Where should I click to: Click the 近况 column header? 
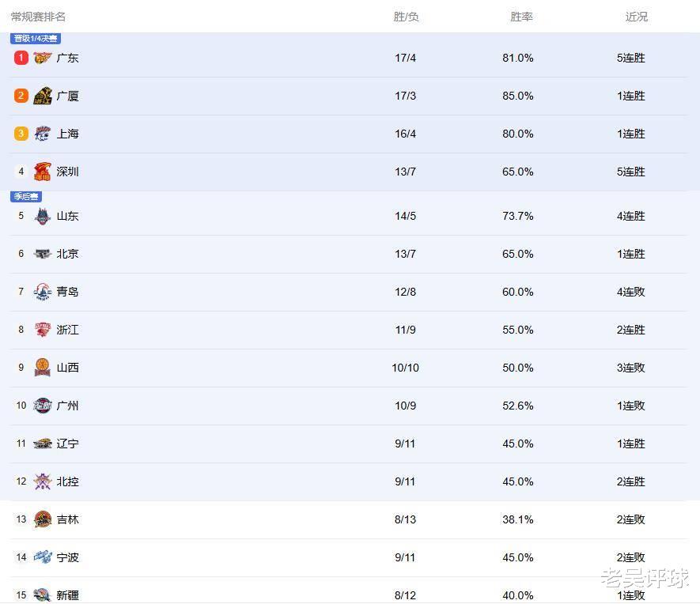point(636,17)
